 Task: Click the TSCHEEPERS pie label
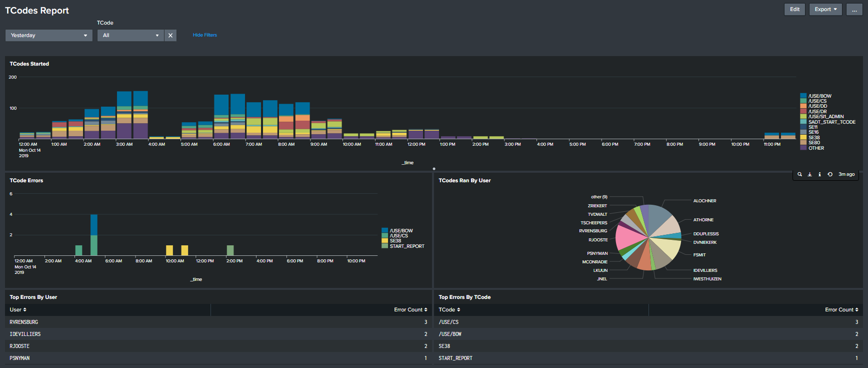(x=594, y=223)
